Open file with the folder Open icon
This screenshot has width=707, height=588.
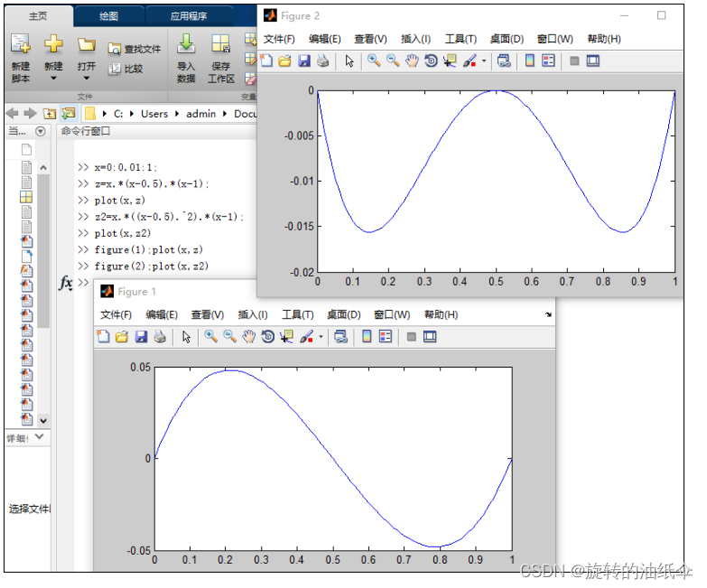[x=86, y=44]
